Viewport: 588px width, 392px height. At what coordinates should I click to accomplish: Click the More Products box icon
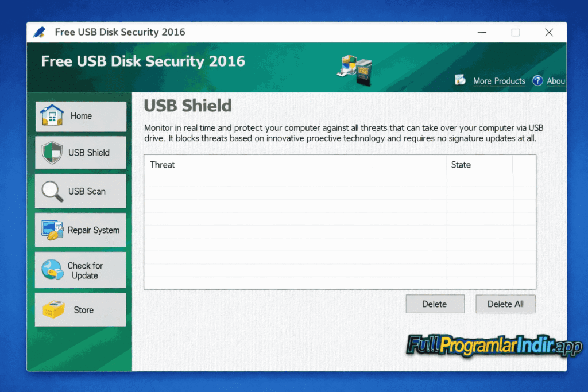pos(461,80)
